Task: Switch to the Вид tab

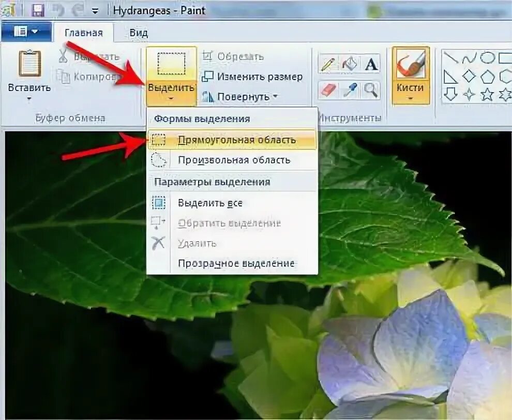Action: pos(139,33)
